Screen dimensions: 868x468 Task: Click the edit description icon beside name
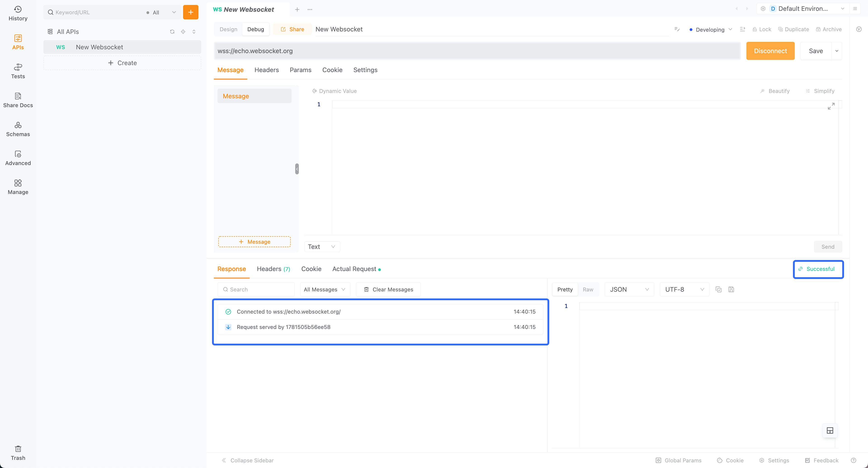coord(677,29)
